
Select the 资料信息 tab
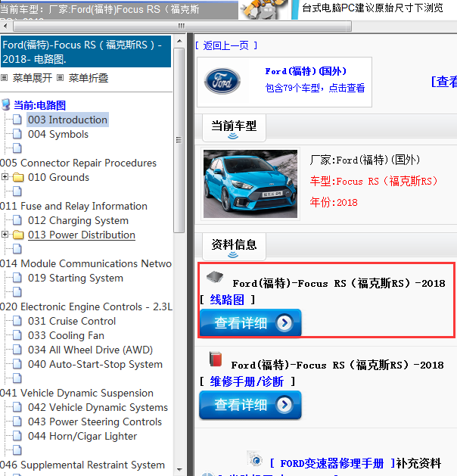pos(234,246)
